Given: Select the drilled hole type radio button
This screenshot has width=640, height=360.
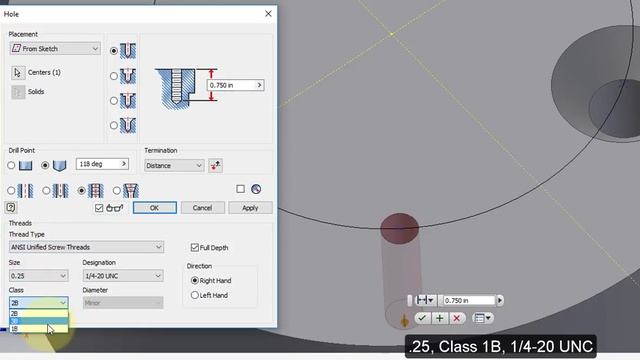Looking at the screenshot, I should click(x=114, y=51).
